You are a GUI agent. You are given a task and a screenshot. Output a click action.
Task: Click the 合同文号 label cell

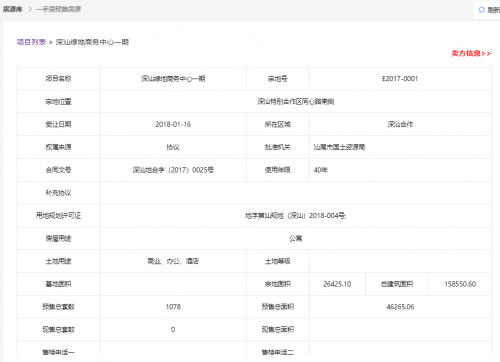pos(58,170)
